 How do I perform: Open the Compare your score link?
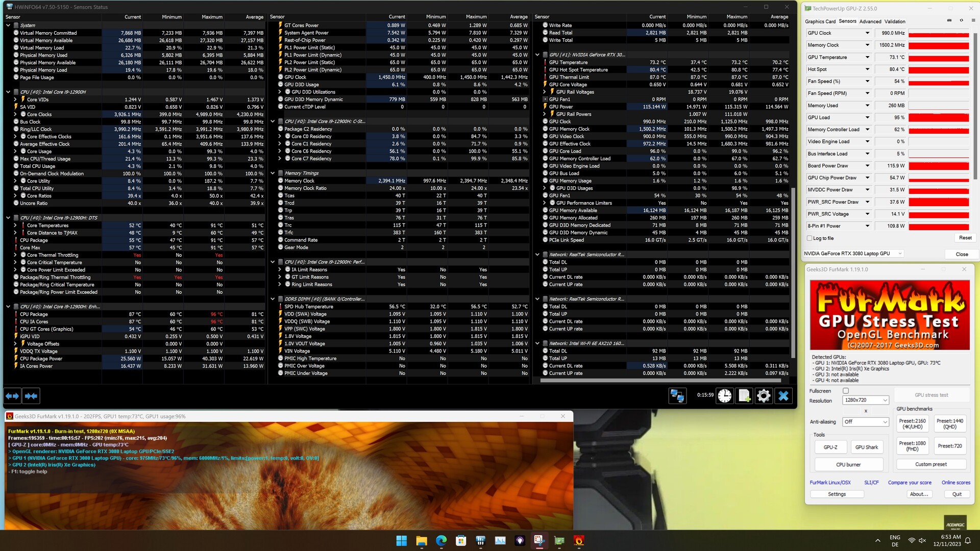pos(909,482)
